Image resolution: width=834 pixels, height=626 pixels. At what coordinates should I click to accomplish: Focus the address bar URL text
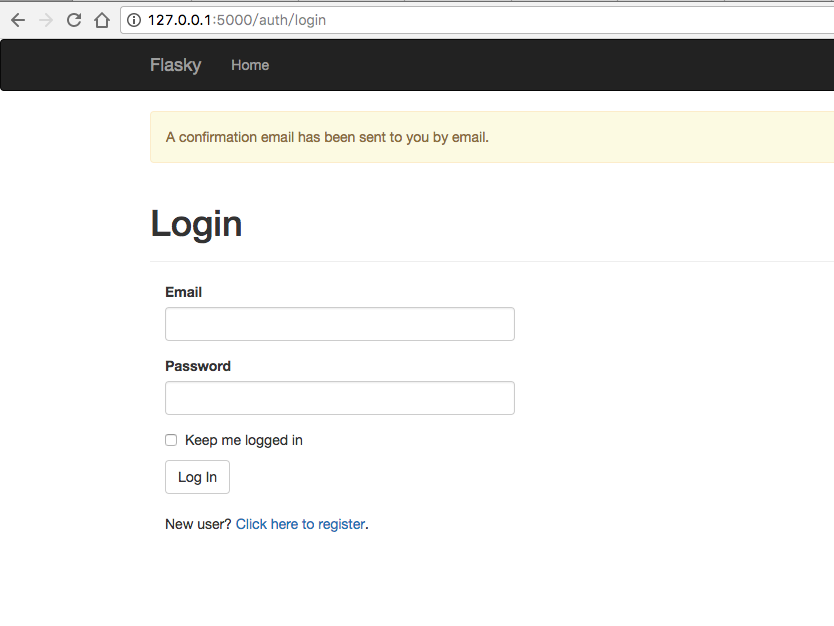pyautogui.click(x=236, y=20)
